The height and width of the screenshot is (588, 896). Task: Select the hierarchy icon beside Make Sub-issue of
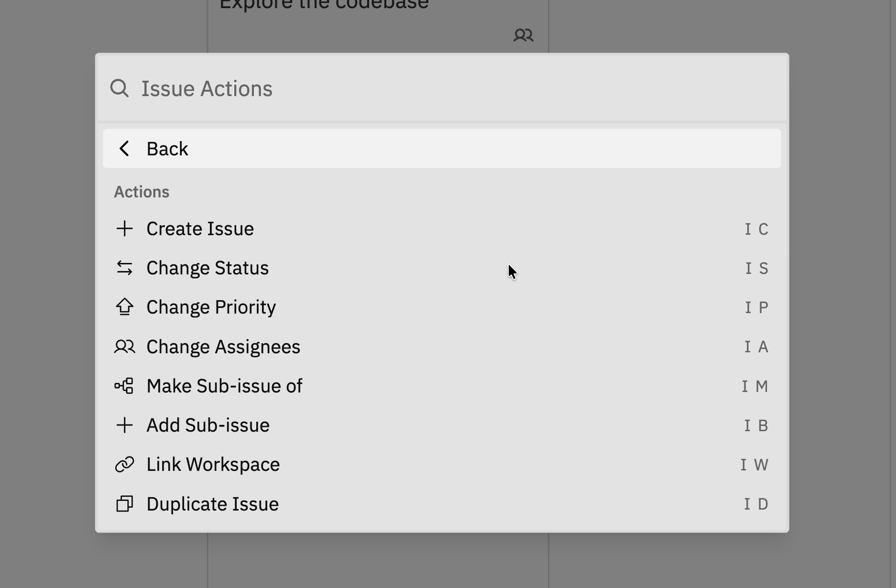[x=125, y=385]
